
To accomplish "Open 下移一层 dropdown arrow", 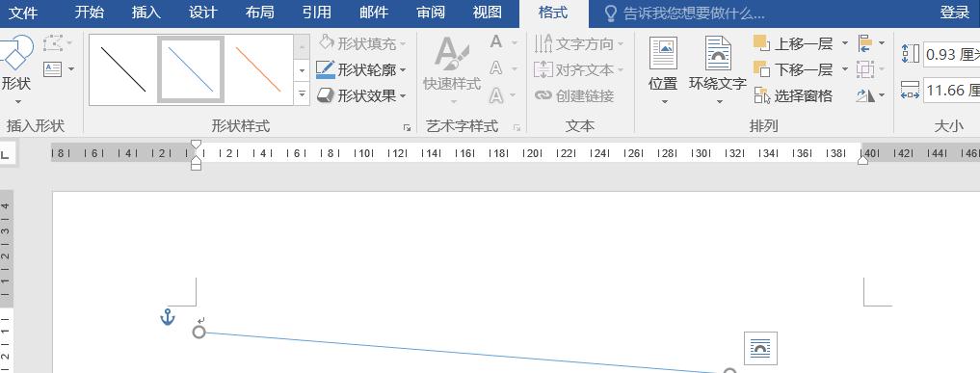I will pos(845,68).
